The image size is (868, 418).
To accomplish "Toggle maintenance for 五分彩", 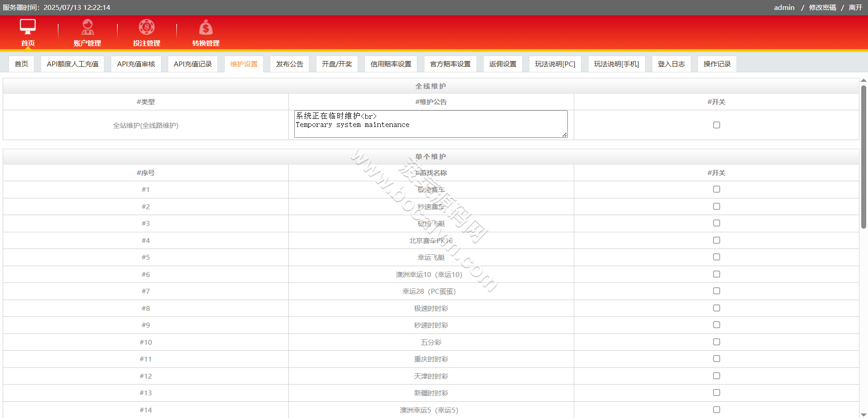I will 717,342.
